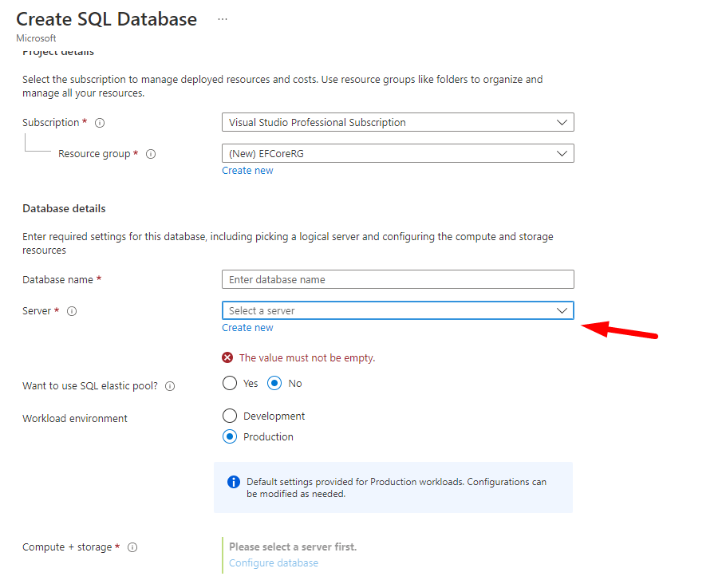Expand the Resource group dropdown

pos(397,153)
